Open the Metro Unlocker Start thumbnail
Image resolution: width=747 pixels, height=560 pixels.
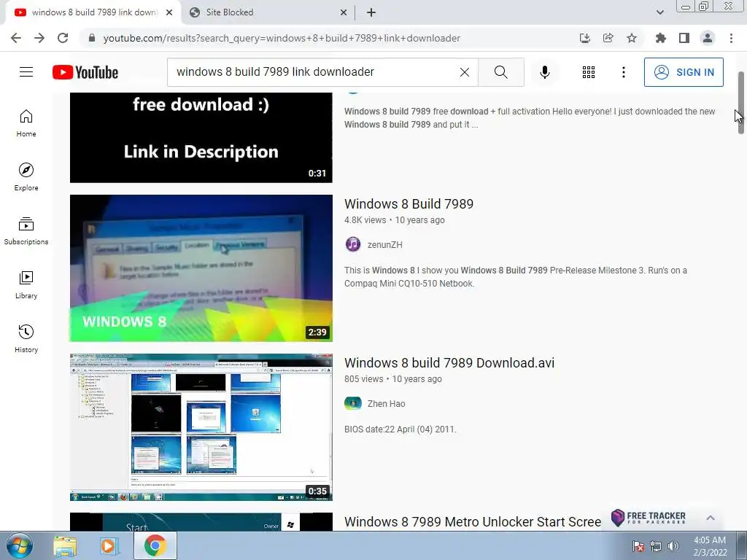pos(201,522)
